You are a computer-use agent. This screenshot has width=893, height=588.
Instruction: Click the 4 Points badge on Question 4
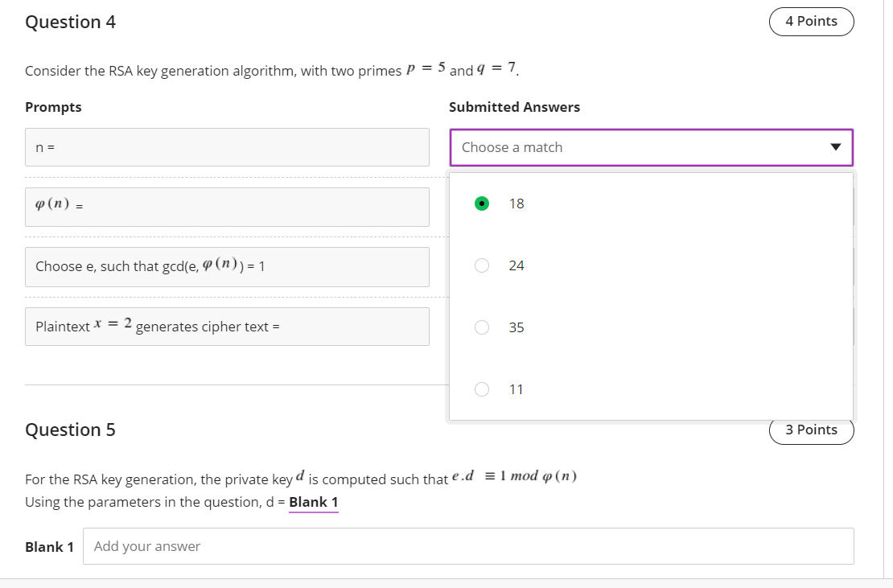(x=811, y=21)
